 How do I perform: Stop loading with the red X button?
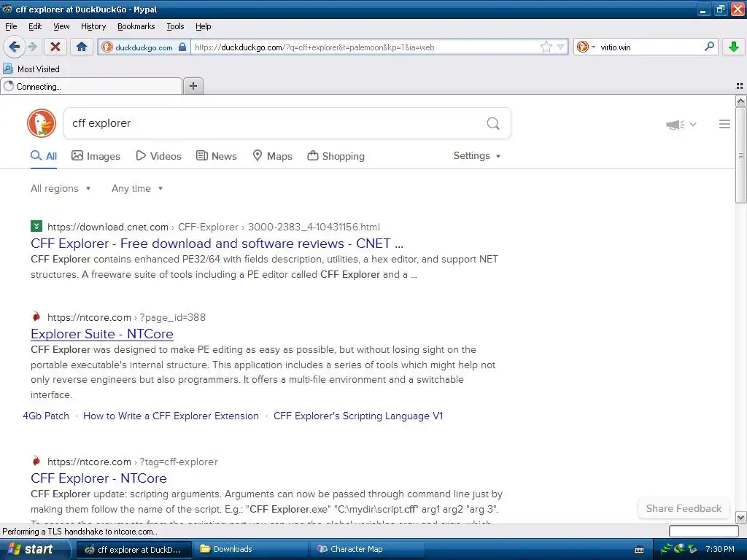tap(55, 47)
